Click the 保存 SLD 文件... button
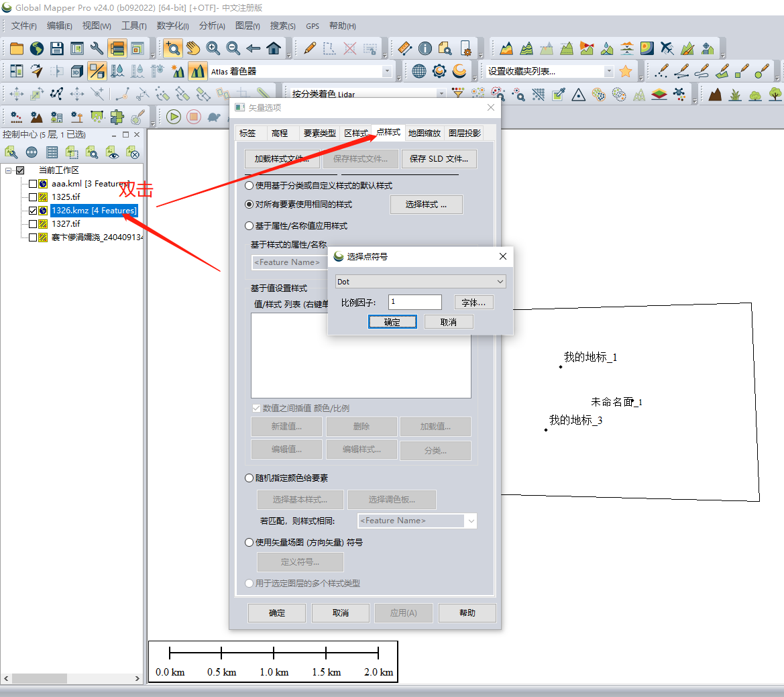The image size is (784, 697). (439, 159)
